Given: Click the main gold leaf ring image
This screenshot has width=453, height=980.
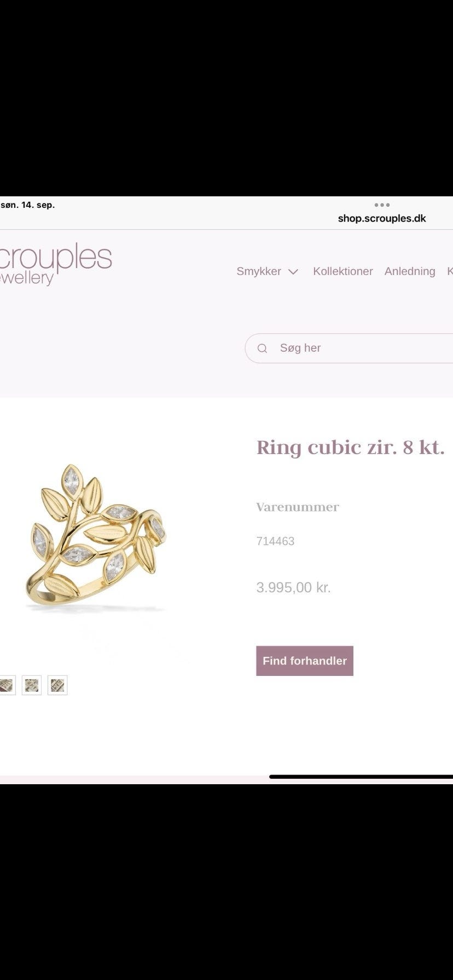Looking at the screenshot, I should 96,539.
